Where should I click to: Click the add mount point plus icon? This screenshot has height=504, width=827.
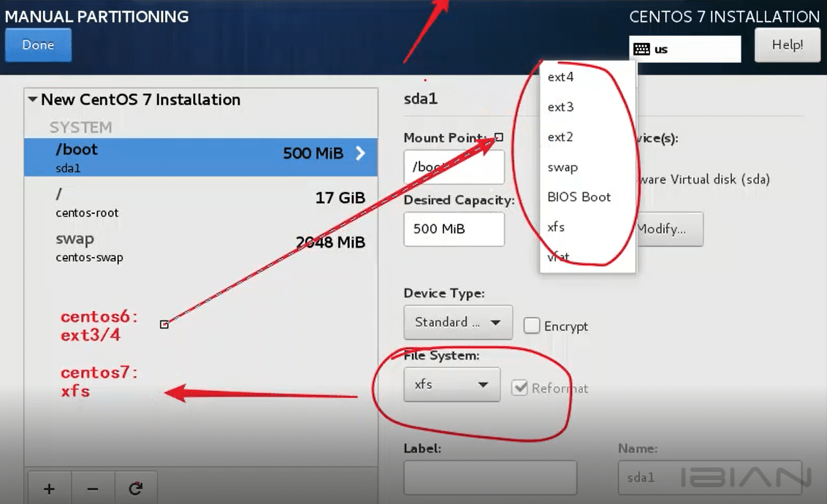click(x=49, y=488)
